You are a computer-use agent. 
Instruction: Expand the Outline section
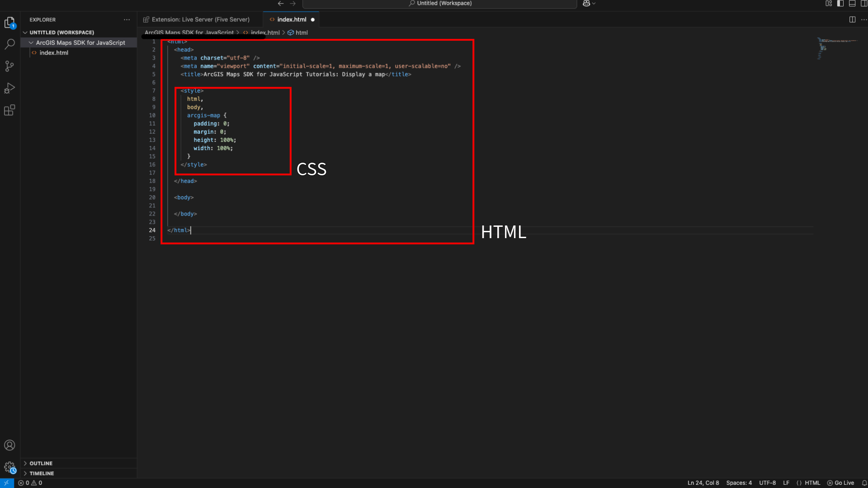point(41,463)
